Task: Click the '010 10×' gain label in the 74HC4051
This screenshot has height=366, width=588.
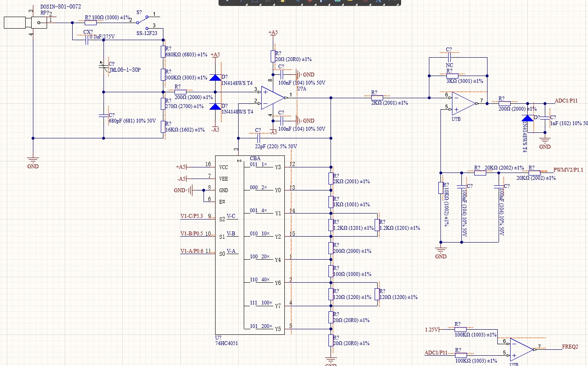Action: tap(260, 234)
